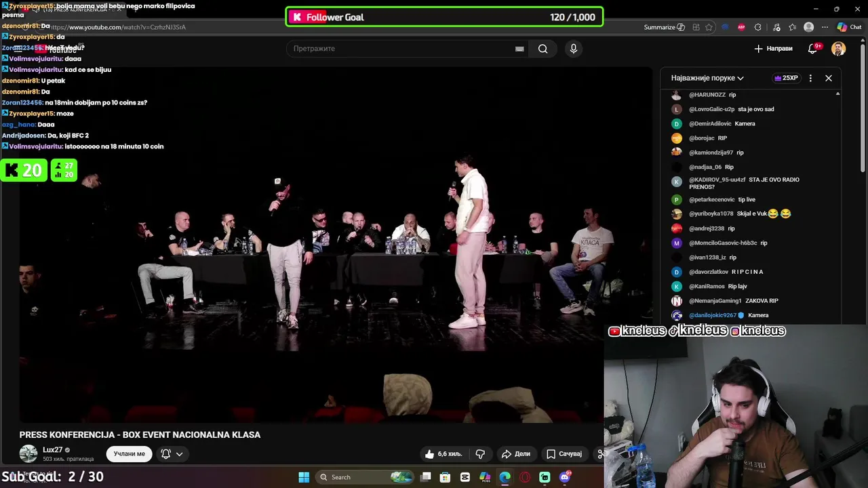Screen dimensions: 868x488
Task: Open the on-screen keyboard icon in the search box
Action: click(519, 49)
